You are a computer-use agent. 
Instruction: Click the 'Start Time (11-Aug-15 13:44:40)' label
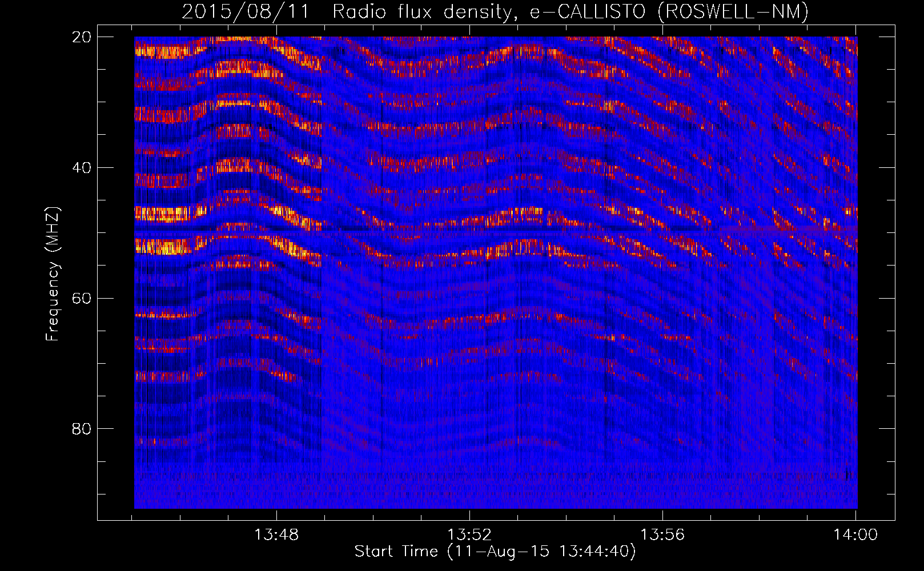click(495, 552)
